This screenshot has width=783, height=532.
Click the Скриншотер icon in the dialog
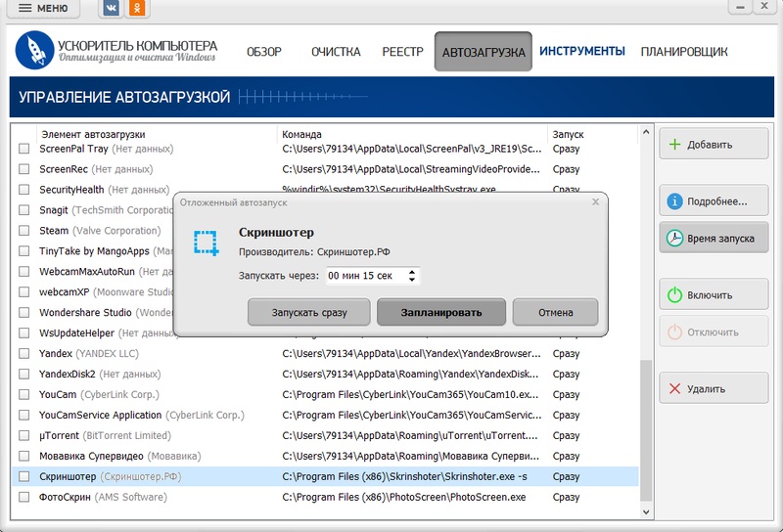point(206,243)
